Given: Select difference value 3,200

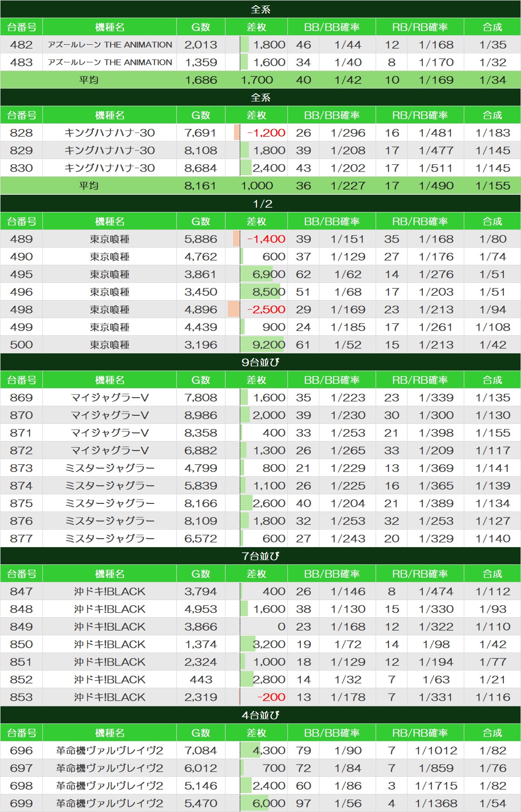Looking at the screenshot, I should coord(269,644).
